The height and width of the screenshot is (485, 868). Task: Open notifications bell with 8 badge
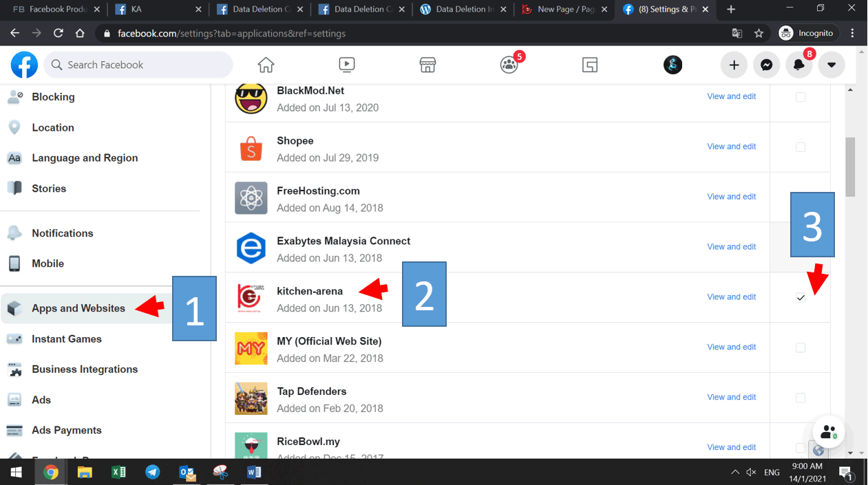[799, 65]
